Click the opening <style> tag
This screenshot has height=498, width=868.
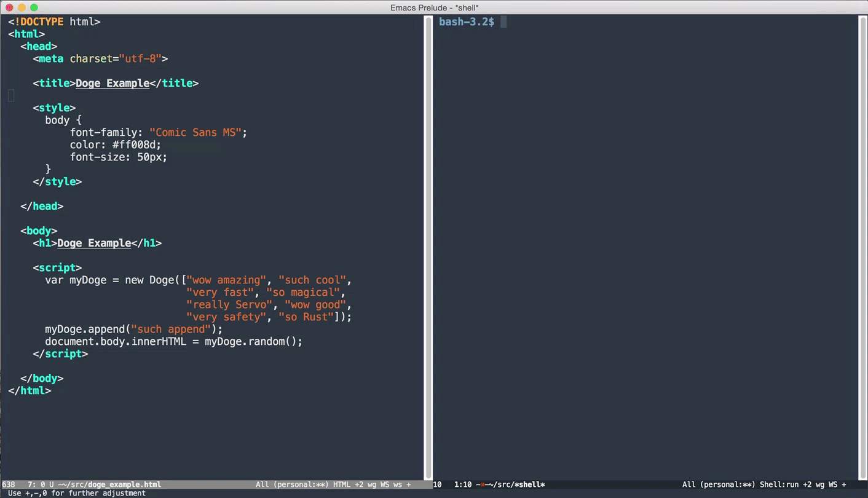(54, 108)
